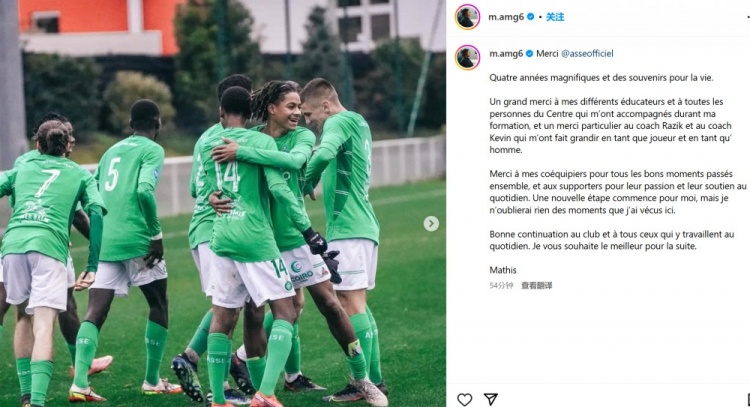Select the caption paragraph starting Quatre années

pyautogui.click(x=601, y=77)
